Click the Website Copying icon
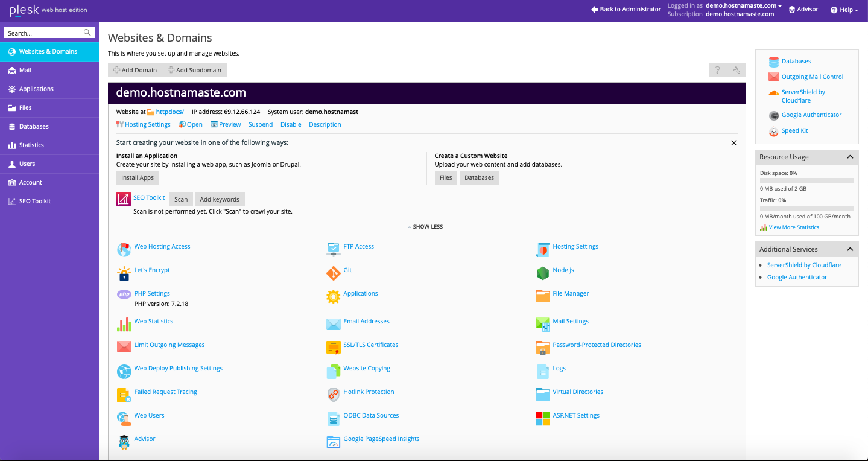Viewport: 868px width, 461px height. [x=334, y=371]
